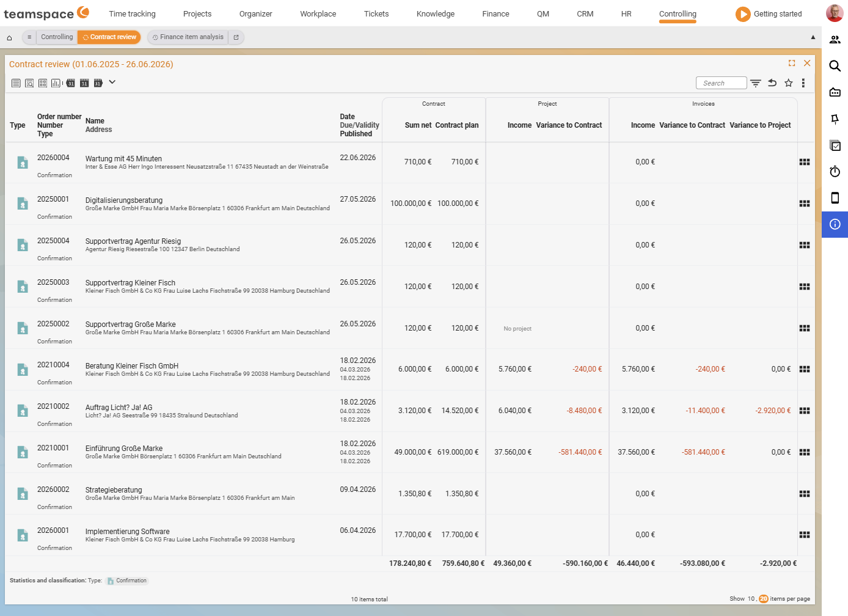
Task: Set 20 items per page
Action: click(764, 599)
